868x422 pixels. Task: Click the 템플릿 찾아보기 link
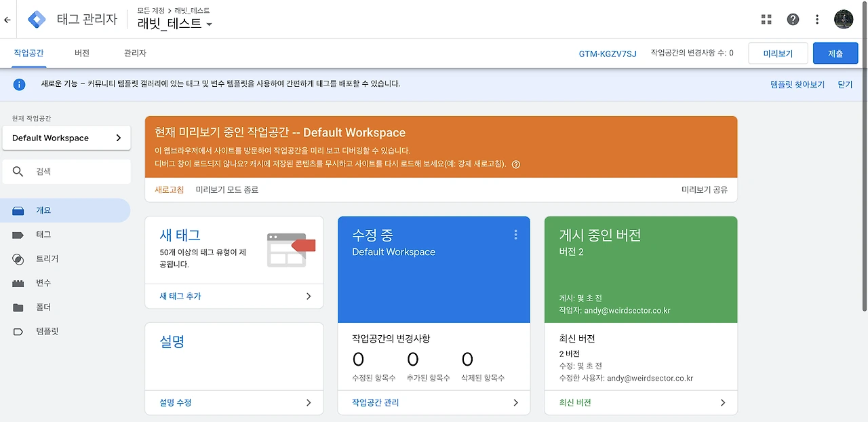pyautogui.click(x=797, y=85)
